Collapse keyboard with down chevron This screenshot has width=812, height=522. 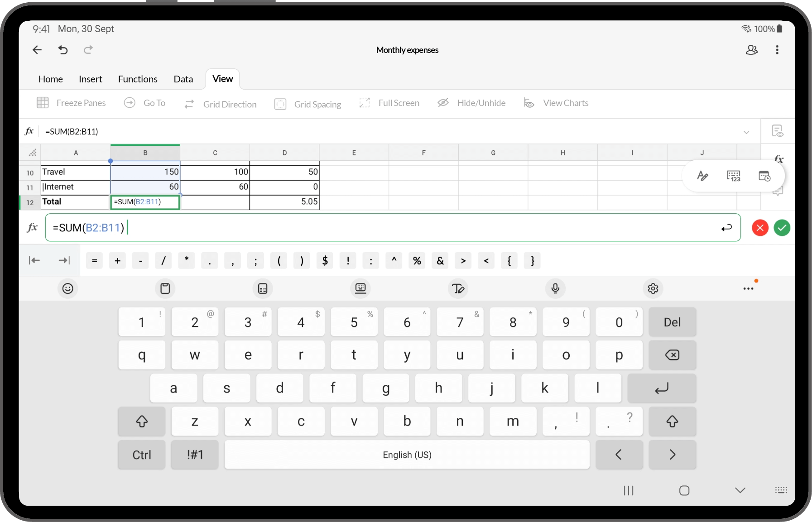(740, 490)
